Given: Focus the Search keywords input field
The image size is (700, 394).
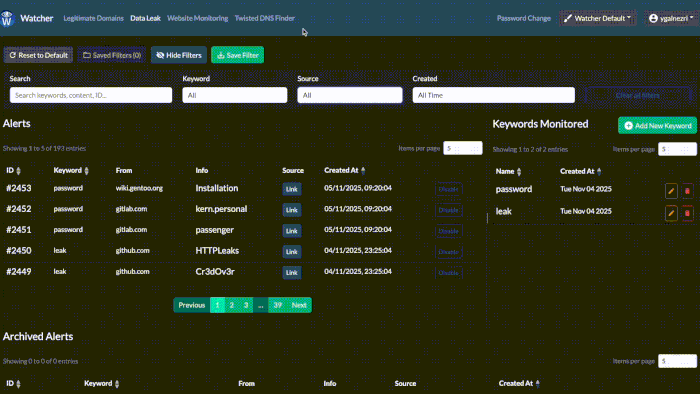Looking at the screenshot, I should [x=91, y=95].
